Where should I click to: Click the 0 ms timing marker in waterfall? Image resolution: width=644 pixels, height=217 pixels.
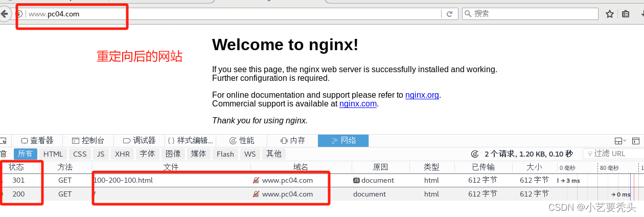[x=621, y=194]
